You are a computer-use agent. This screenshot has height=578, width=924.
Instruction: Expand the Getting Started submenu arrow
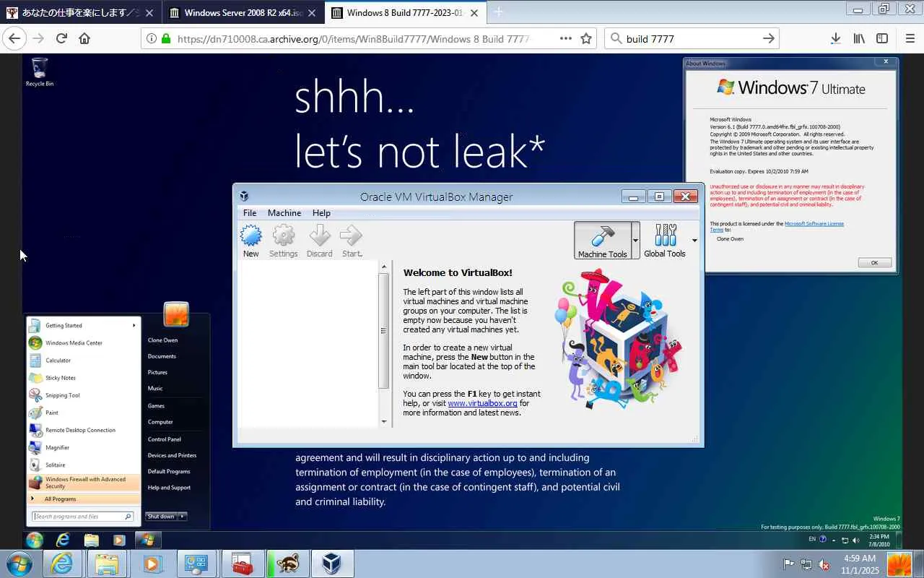(x=134, y=326)
